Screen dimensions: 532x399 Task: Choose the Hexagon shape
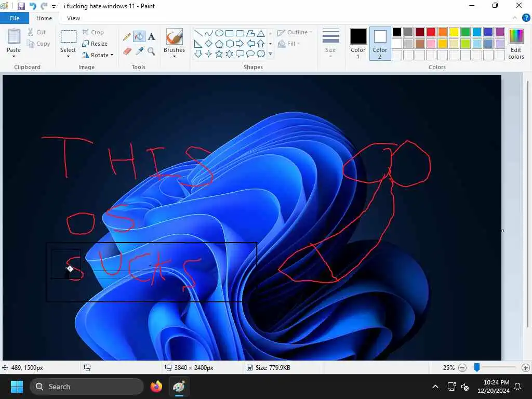coord(229,44)
